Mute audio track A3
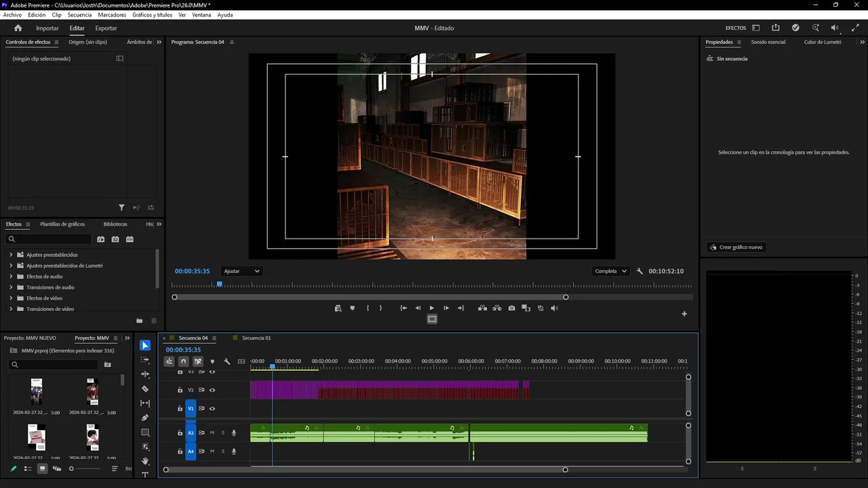The width and height of the screenshot is (868, 488). (212, 432)
